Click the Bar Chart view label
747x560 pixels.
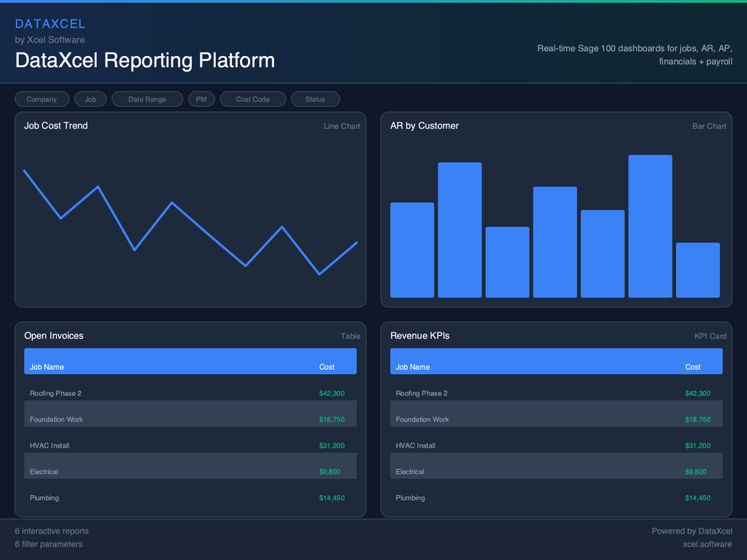click(x=708, y=125)
